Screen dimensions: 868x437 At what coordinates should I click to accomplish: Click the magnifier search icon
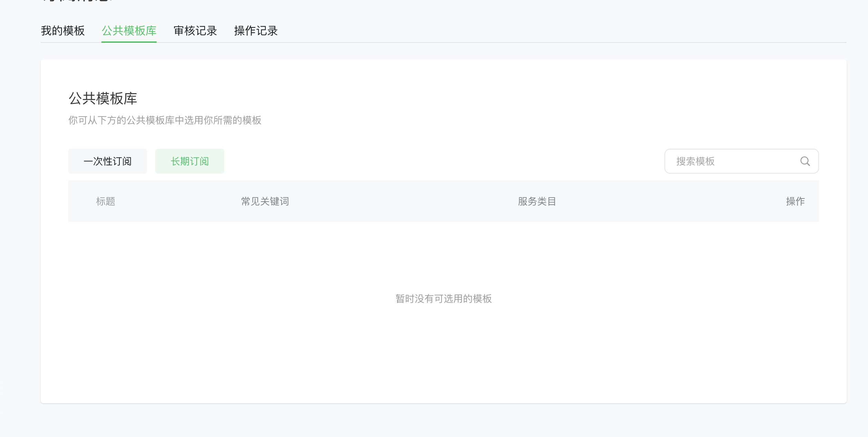click(x=805, y=161)
